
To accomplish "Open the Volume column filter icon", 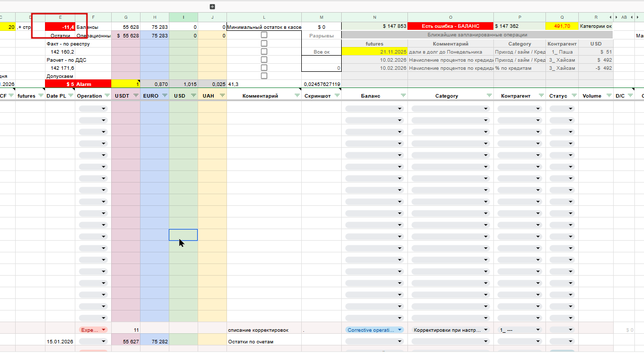I will [609, 96].
